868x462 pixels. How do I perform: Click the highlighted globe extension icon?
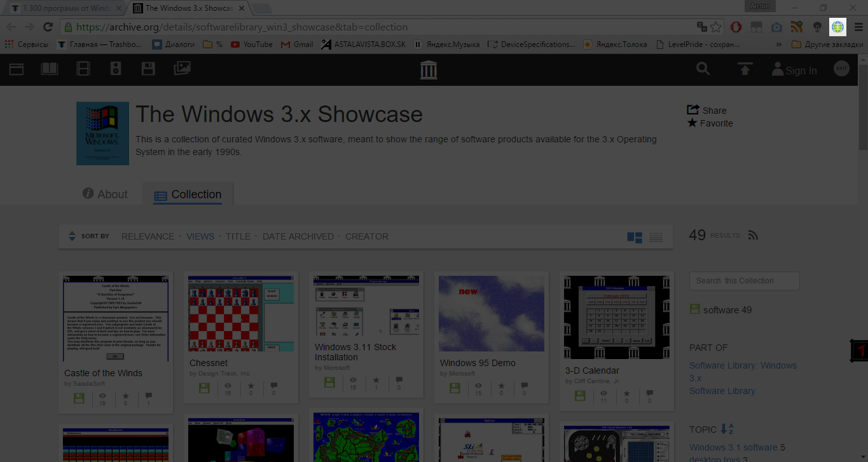pyautogui.click(x=837, y=27)
